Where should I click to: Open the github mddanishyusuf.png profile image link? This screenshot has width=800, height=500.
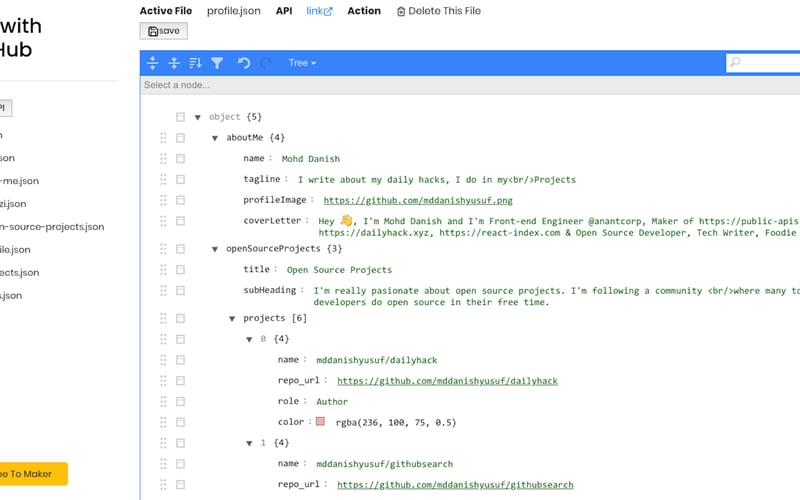[x=418, y=201]
